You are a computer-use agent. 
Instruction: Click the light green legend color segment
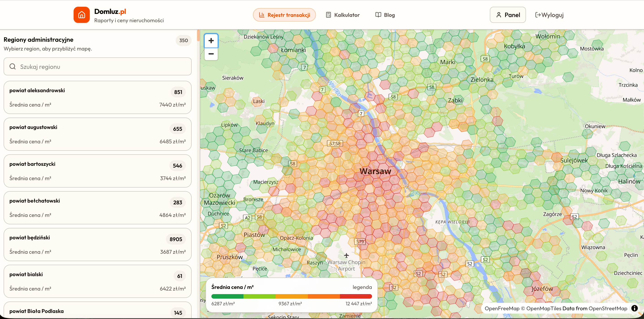click(259, 296)
